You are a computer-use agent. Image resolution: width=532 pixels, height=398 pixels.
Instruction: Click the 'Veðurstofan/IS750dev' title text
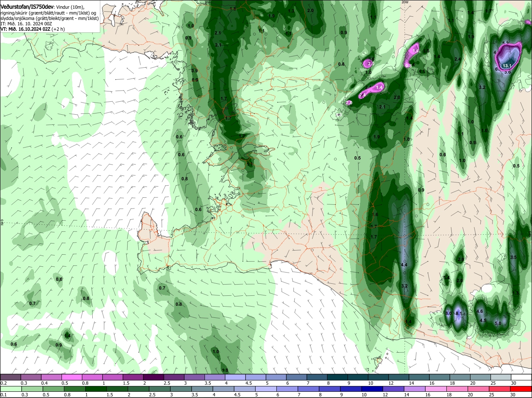pos(27,7)
